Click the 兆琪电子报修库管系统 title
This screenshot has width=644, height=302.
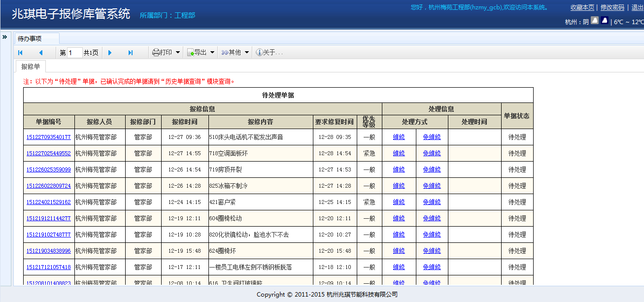click(71, 14)
